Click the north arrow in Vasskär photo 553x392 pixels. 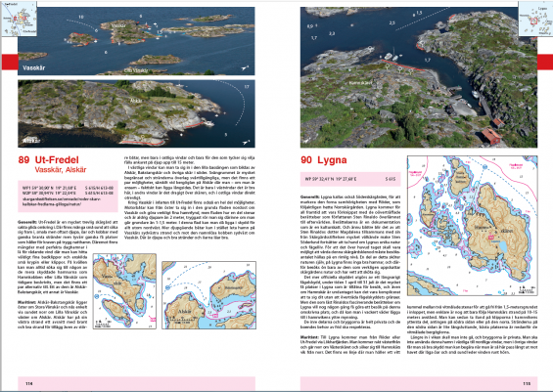coord(245,67)
